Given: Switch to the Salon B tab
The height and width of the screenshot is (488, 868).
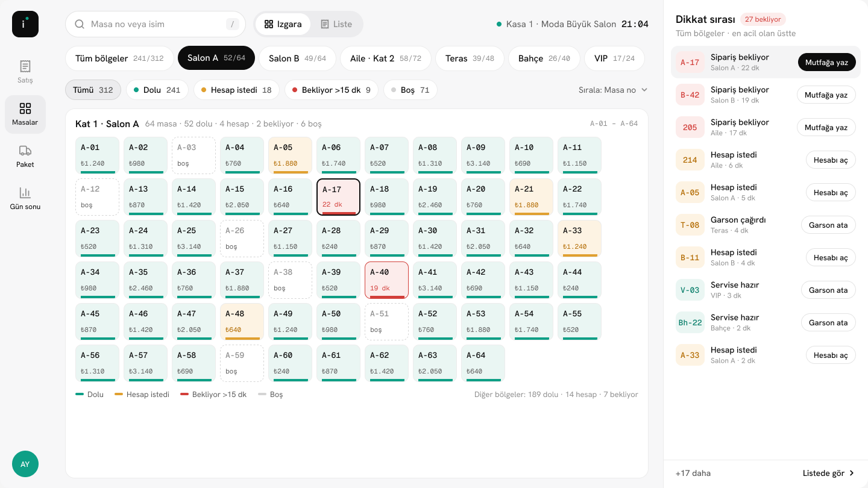Looking at the screenshot, I should pos(297,58).
